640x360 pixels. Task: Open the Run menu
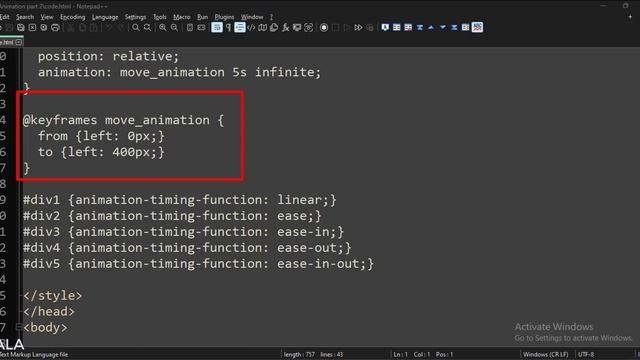click(202, 17)
